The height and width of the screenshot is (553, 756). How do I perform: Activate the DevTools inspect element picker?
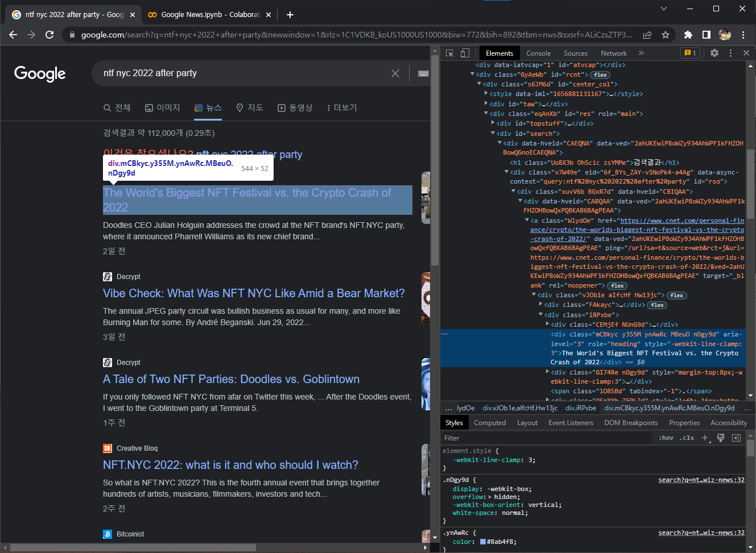pyautogui.click(x=450, y=53)
